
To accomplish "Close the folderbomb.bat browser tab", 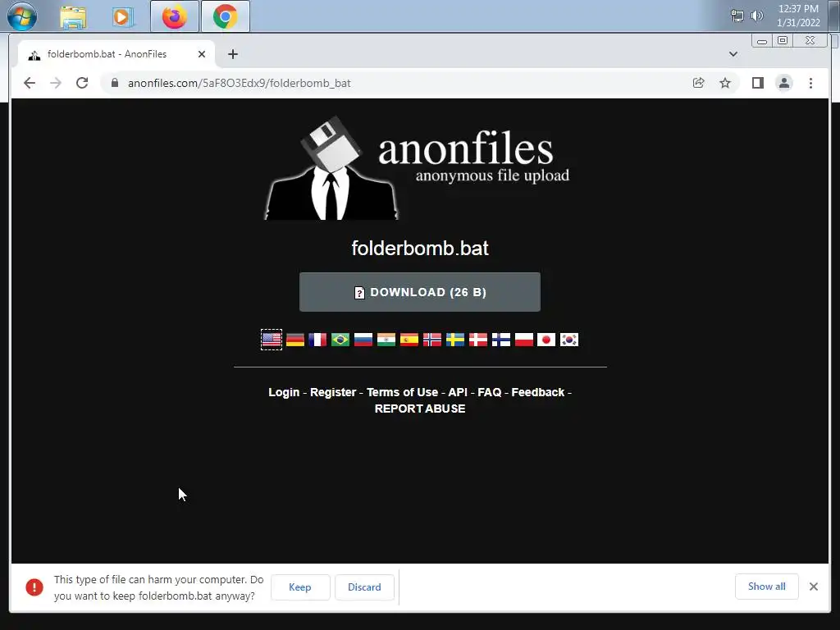I will tap(202, 54).
